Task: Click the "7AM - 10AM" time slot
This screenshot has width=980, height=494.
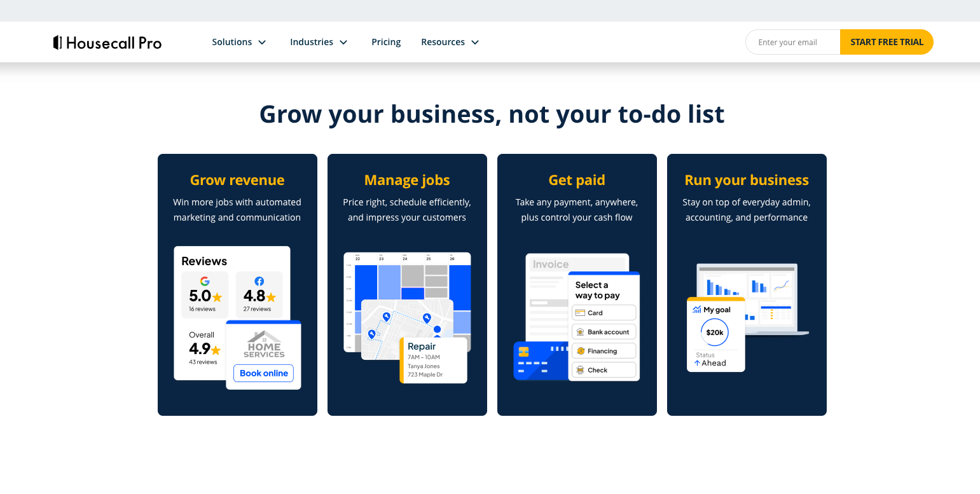Action: pos(424,357)
